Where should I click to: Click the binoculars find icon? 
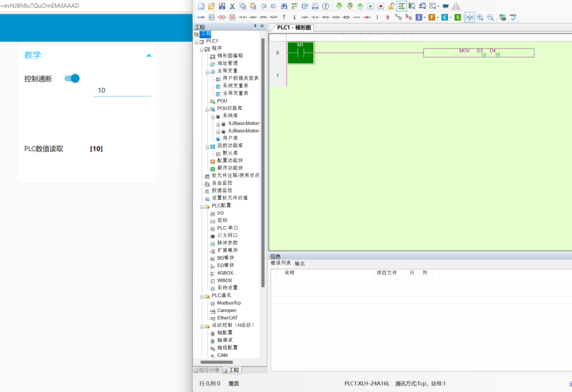click(284, 6)
